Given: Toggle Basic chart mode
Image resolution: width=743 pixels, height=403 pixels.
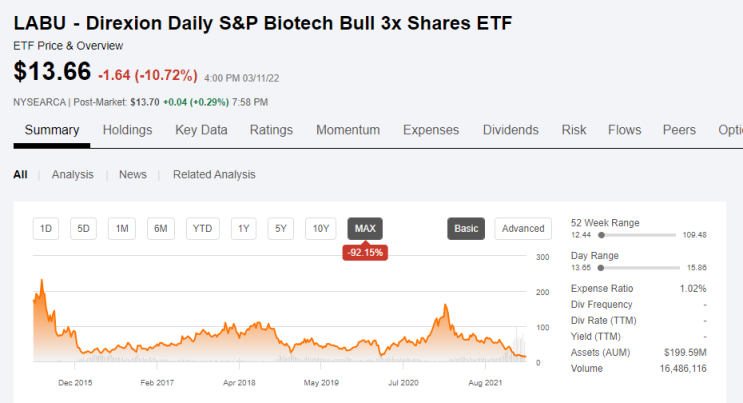Looking at the screenshot, I should click(466, 229).
